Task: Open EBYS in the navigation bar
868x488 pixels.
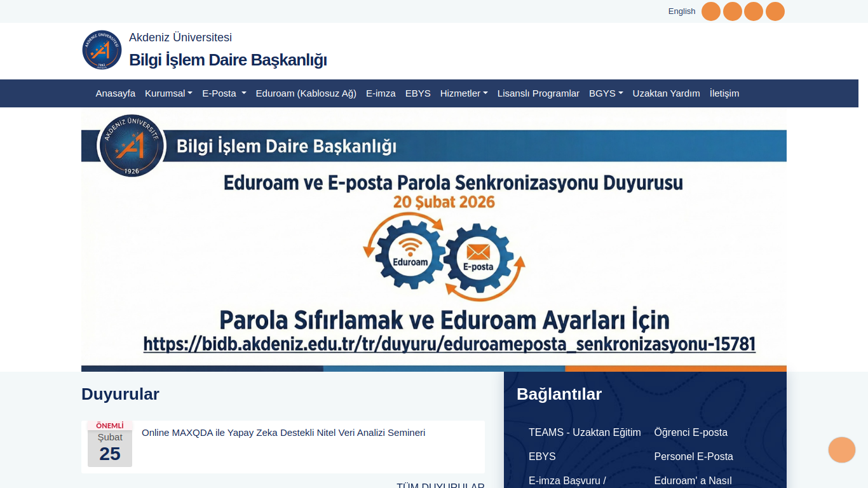Action: (x=418, y=93)
